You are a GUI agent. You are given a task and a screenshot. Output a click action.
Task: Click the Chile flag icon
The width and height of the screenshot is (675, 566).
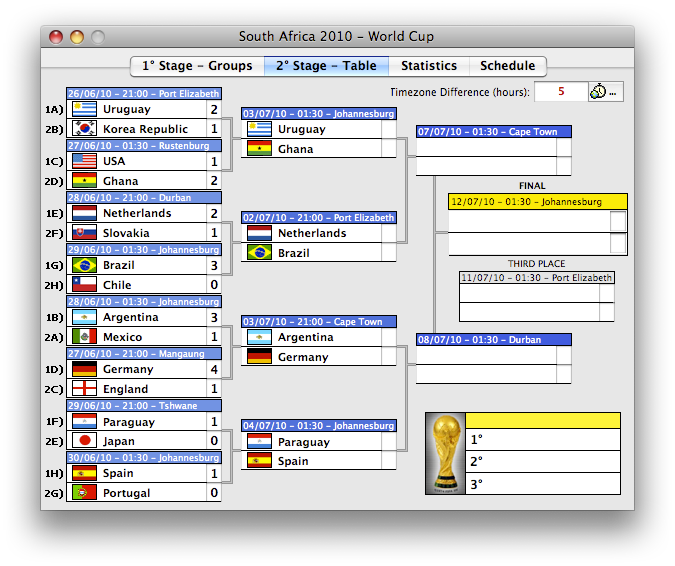pos(84,285)
